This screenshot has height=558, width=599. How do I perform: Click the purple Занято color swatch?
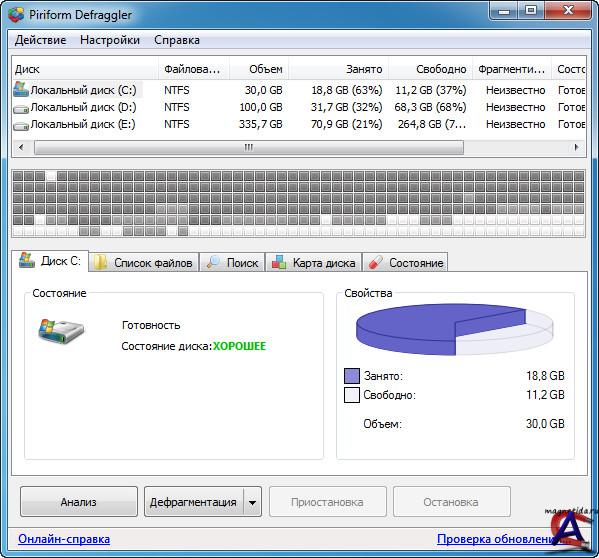point(352,376)
